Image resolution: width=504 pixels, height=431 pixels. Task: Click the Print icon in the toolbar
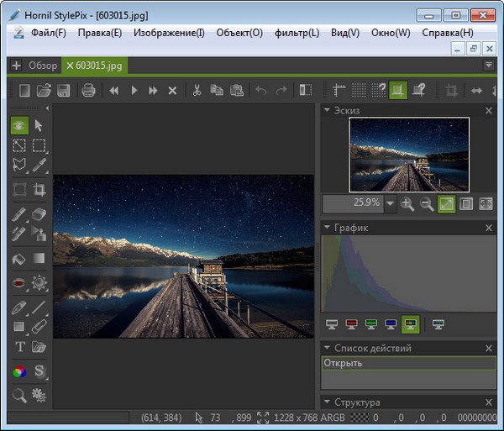(x=88, y=91)
